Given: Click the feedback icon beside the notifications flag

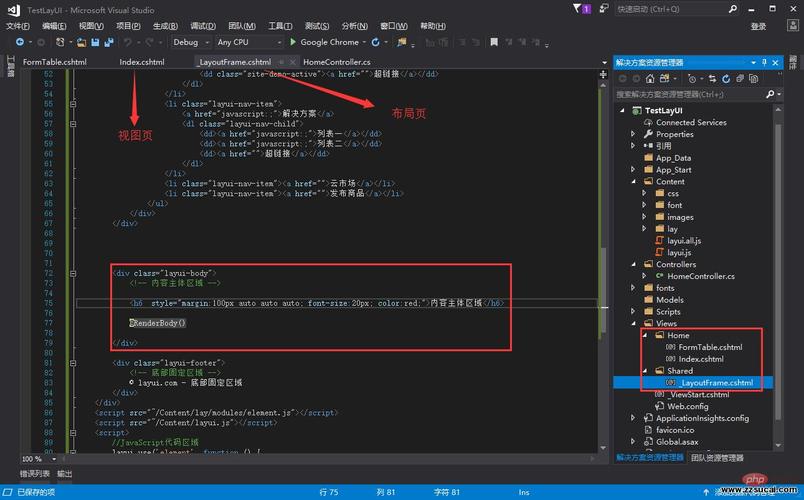Looking at the screenshot, I should pyautogui.click(x=604, y=9).
